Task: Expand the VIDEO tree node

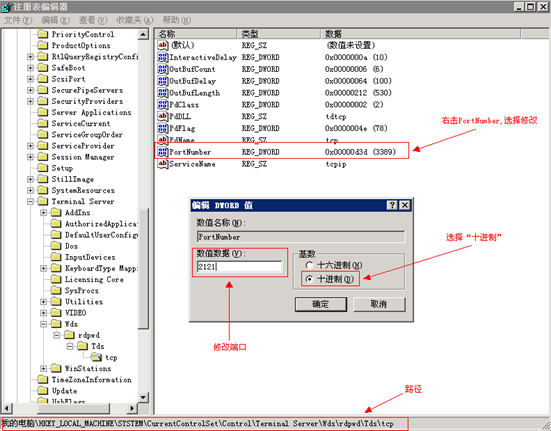Action: pos(44,313)
